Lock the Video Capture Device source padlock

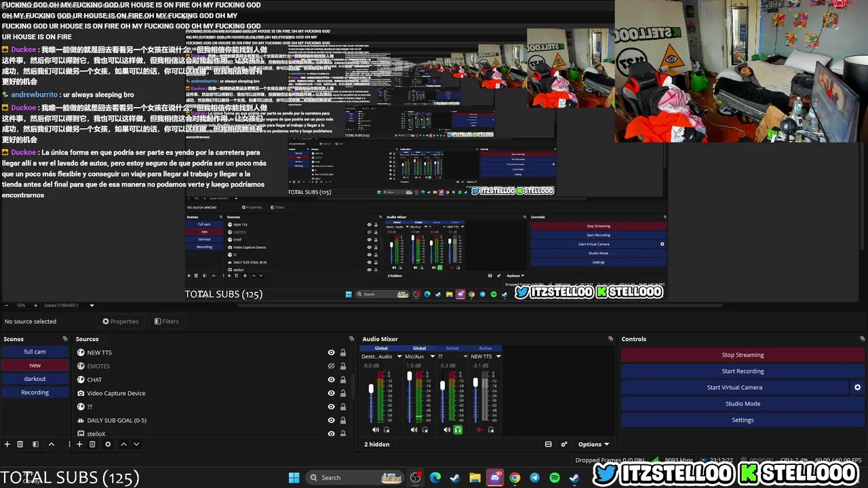point(343,393)
